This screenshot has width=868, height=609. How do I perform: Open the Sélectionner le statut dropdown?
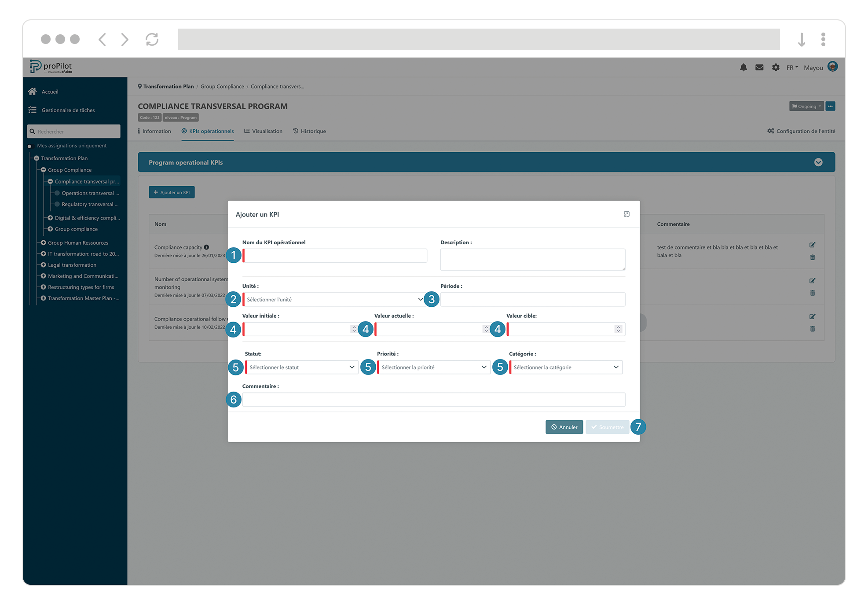coord(302,367)
